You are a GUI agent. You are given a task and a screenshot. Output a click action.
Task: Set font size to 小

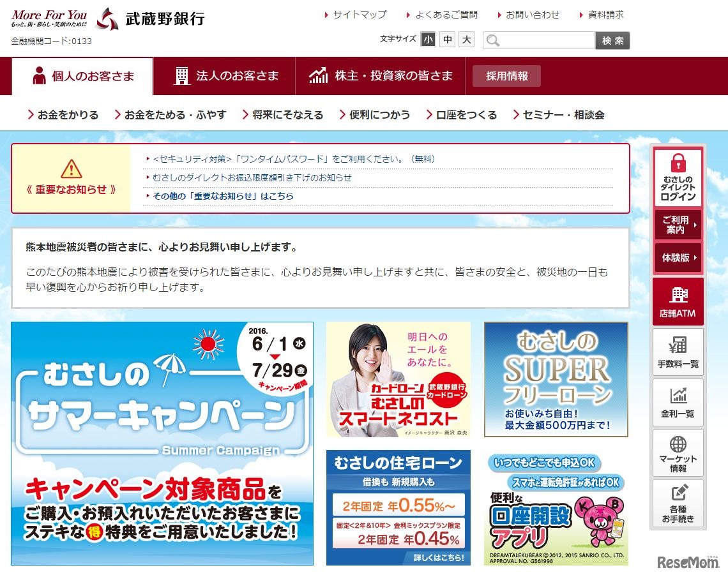(x=428, y=40)
